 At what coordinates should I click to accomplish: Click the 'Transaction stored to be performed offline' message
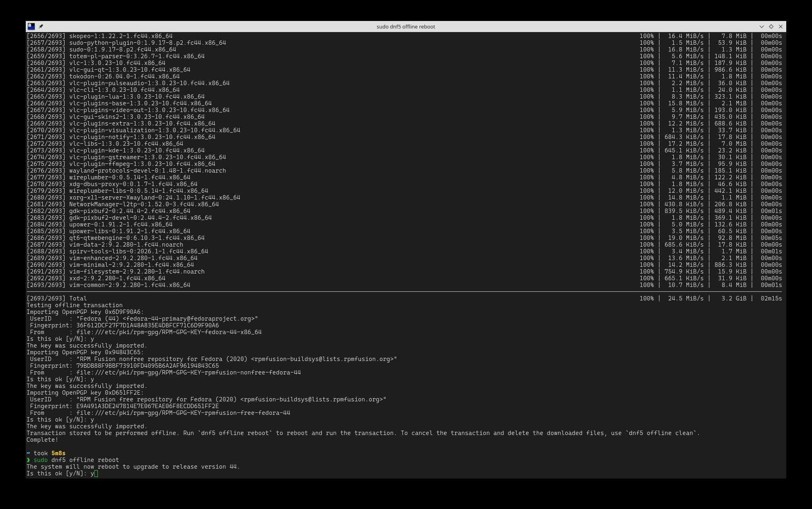pos(363,433)
